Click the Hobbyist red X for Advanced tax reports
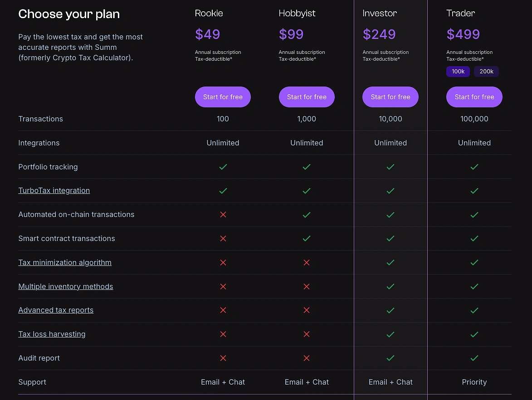532x400 pixels. 307,310
